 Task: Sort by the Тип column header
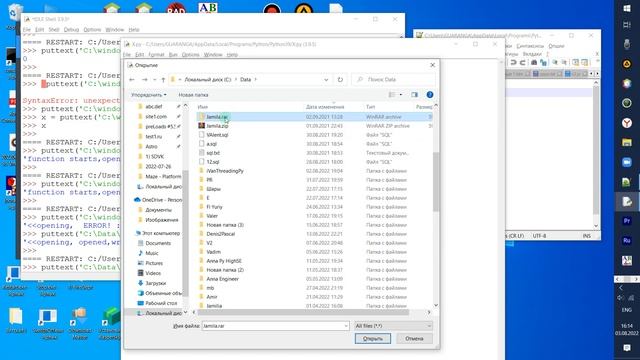point(370,107)
